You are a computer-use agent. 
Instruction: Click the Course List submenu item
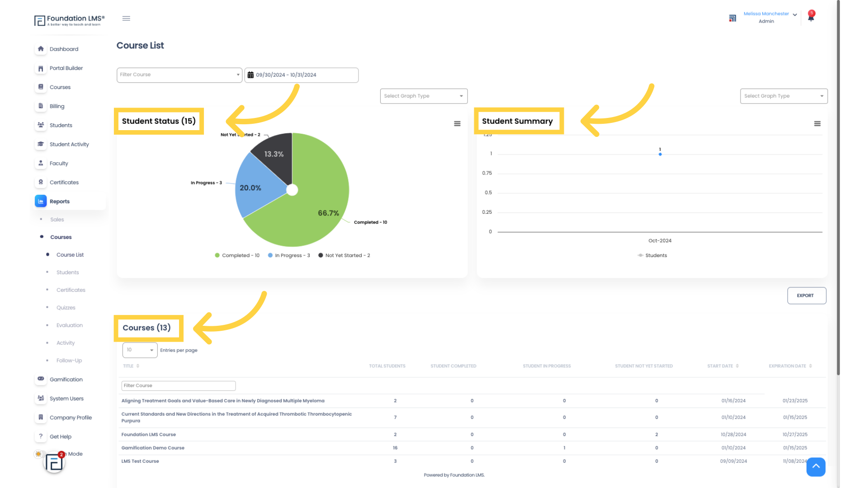(x=70, y=254)
